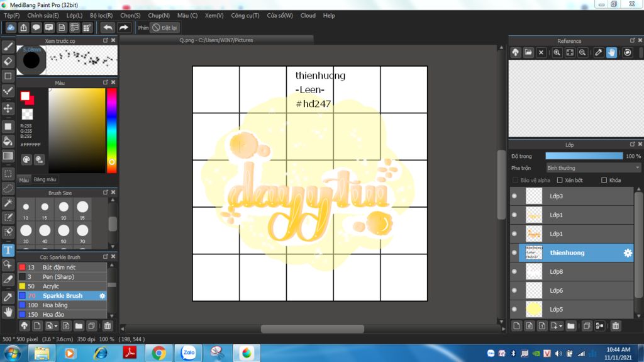This screenshot has width=644, height=362.
Task: Select the Hand pan tool in left toolbar
Action: (8, 312)
